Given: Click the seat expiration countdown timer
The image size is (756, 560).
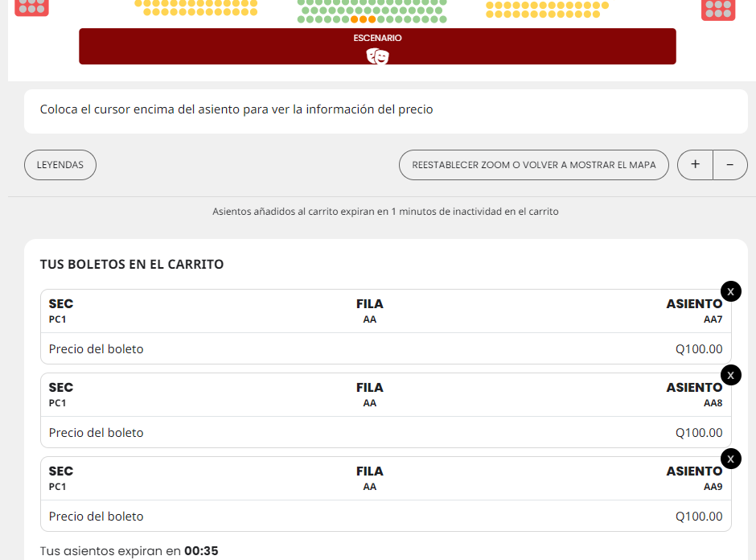Looking at the screenshot, I should 201,551.
